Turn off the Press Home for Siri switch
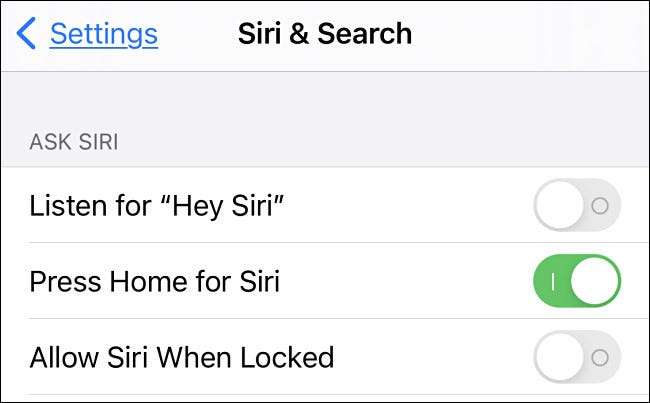650x403 pixels. coord(577,281)
